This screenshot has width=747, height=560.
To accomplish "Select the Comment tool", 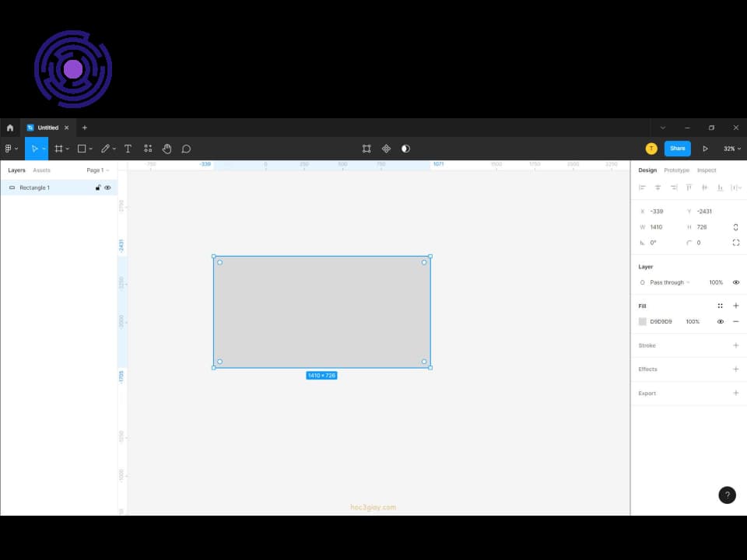I will (186, 149).
